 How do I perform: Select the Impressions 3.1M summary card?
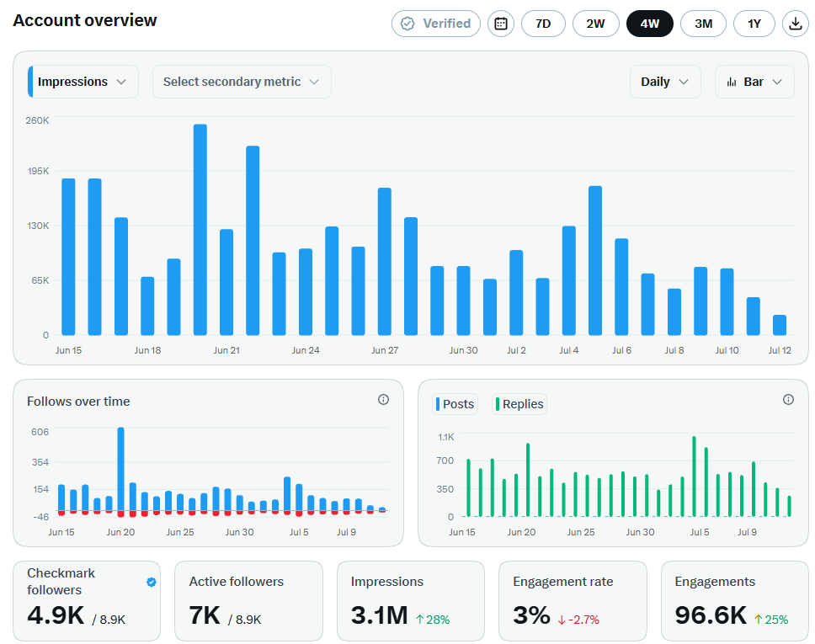click(411, 601)
